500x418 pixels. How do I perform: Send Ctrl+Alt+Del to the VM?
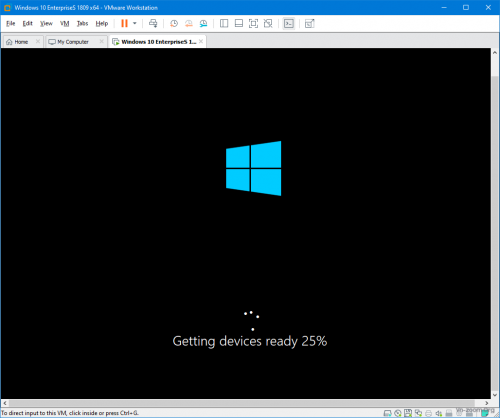[153, 23]
